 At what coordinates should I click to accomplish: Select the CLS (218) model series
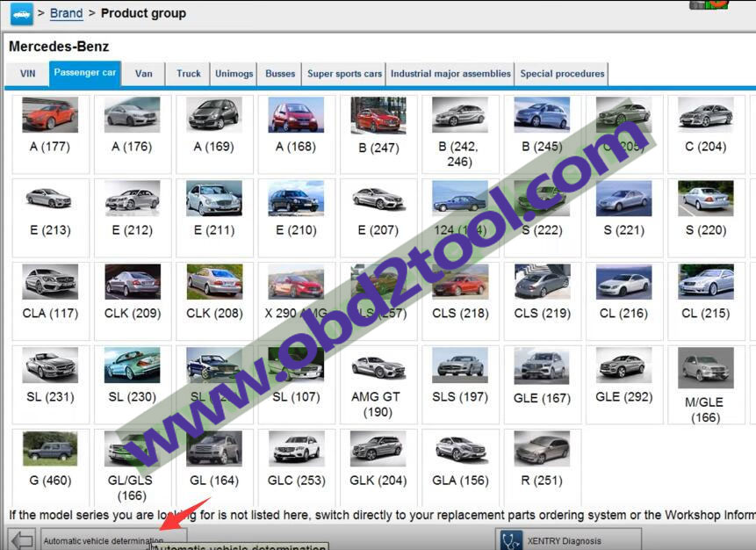(460, 301)
